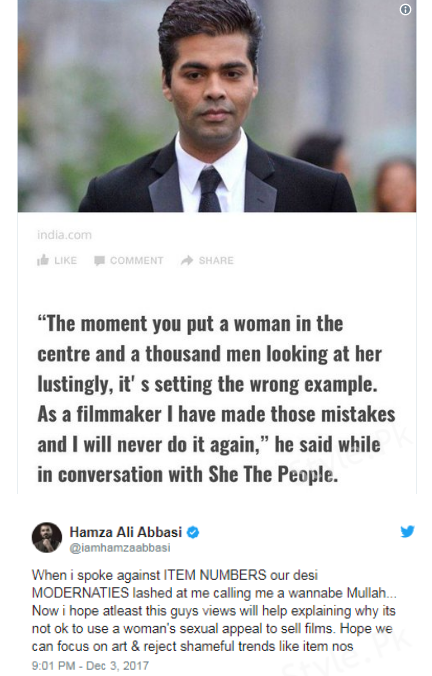The width and height of the screenshot is (432, 676).
Task: Open the photo of man in suit
Action: pyautogui.click(x=217, y=106)
